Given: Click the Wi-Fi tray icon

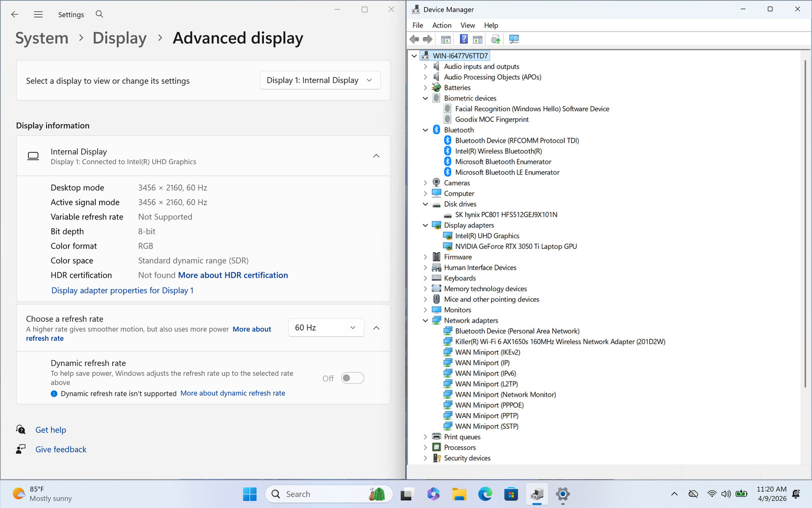Looking at the screenshot, I should pyautogui.click(x=712, y=494).
